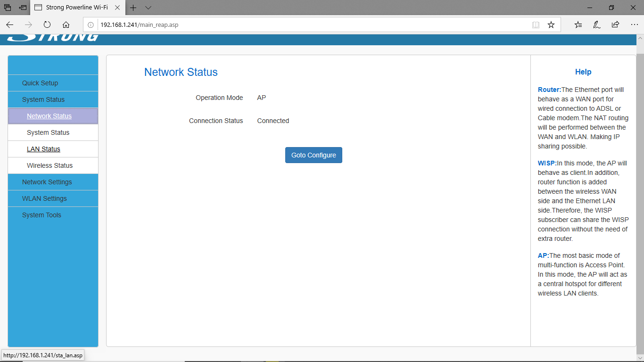Open System Tools menu
Viewport: 644px width, 362px height.
tap(53, 215)
